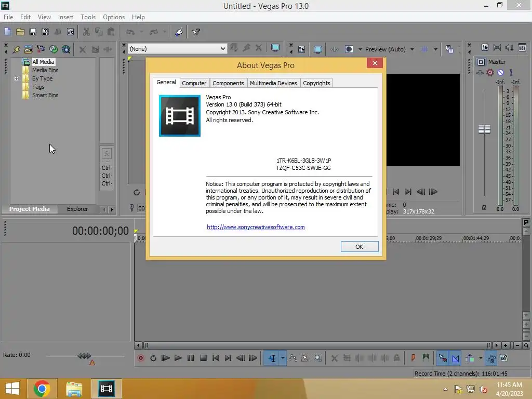
Task: Open the Mixing Console icon in Master Bus toolbar
Action: [x=522, y=48]
